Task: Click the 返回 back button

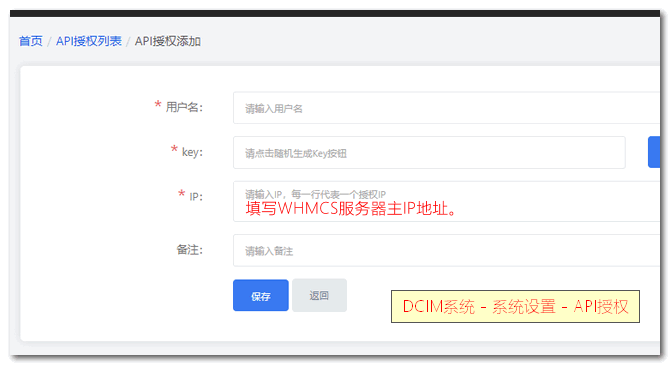Action: point(319,295)
